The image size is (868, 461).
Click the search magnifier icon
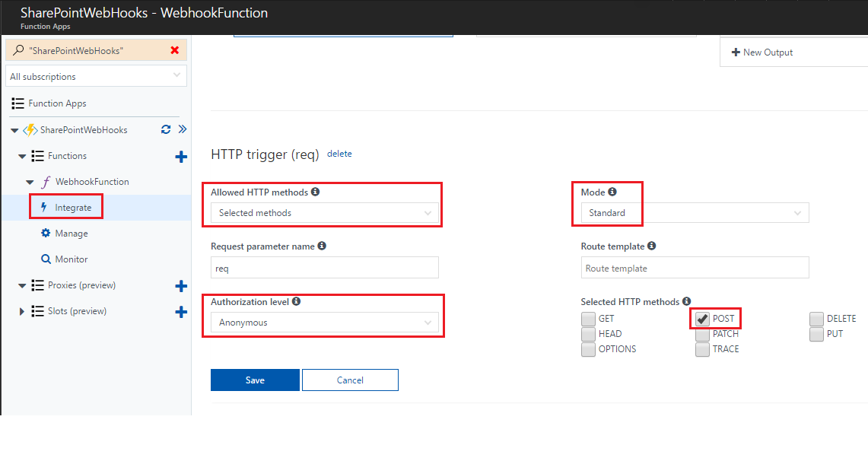pyautogui.click(x=18, y=50)
